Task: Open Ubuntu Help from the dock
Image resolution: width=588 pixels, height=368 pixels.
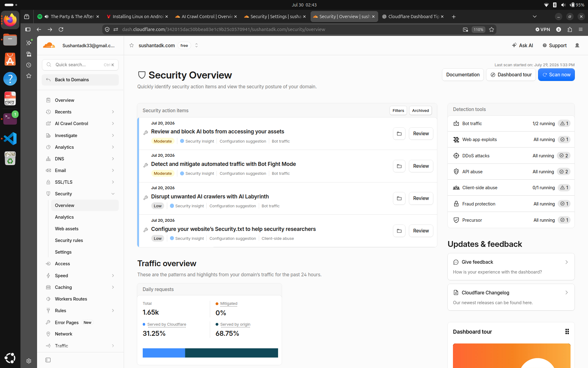Action: [x=10, y=79]
